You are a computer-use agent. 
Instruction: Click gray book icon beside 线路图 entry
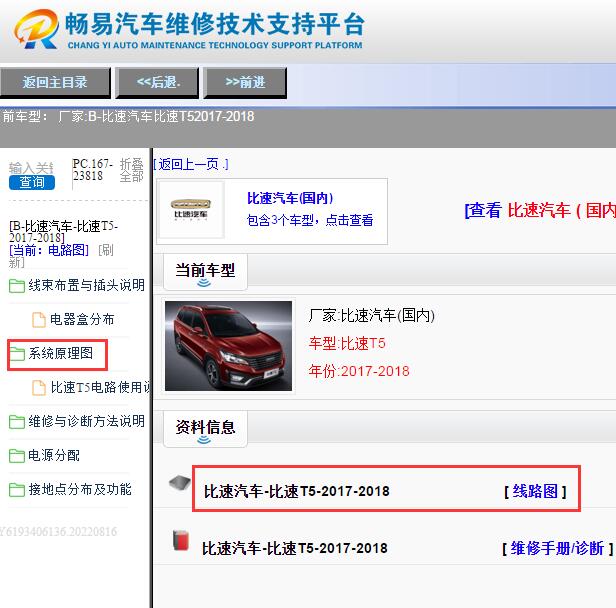tap(180, 483)
